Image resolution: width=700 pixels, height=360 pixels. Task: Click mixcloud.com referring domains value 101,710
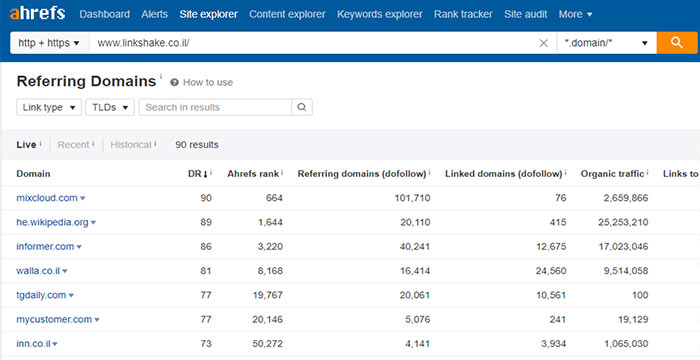pos(412,198)
